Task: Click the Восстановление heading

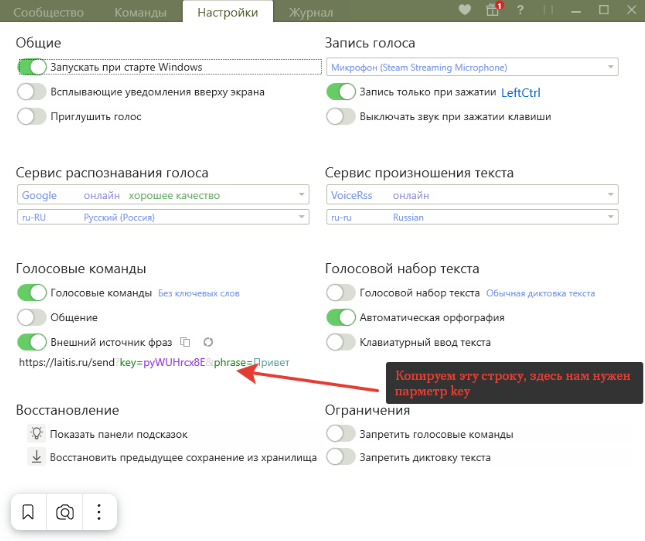Action: (67, 410)
